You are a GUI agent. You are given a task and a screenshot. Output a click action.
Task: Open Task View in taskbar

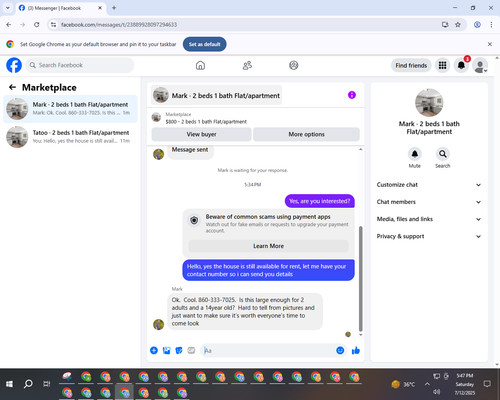(47, 384)
